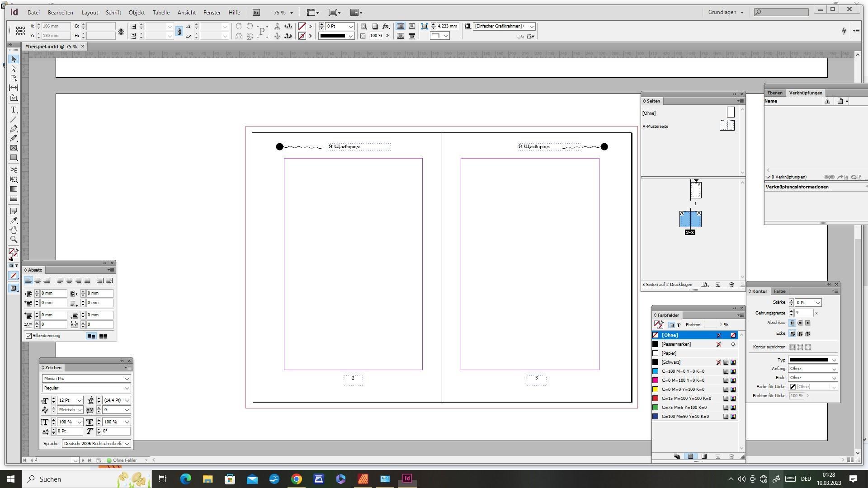Select the Scissors tool
Image resolution: width=868 pixels, height=488 pixels.
pyautogui.click(x=14, y=169)
